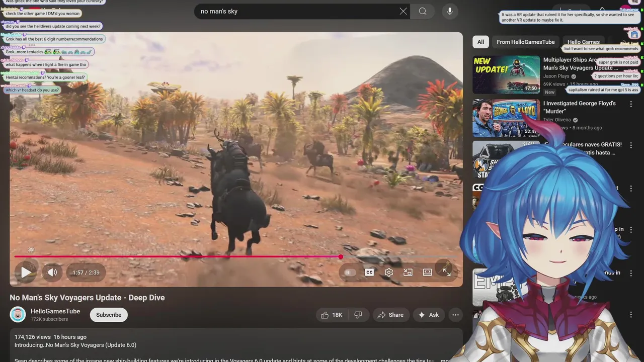Enter fullscreen on the video
Viewport: 644px width, 362px height.
click(447, 273)
